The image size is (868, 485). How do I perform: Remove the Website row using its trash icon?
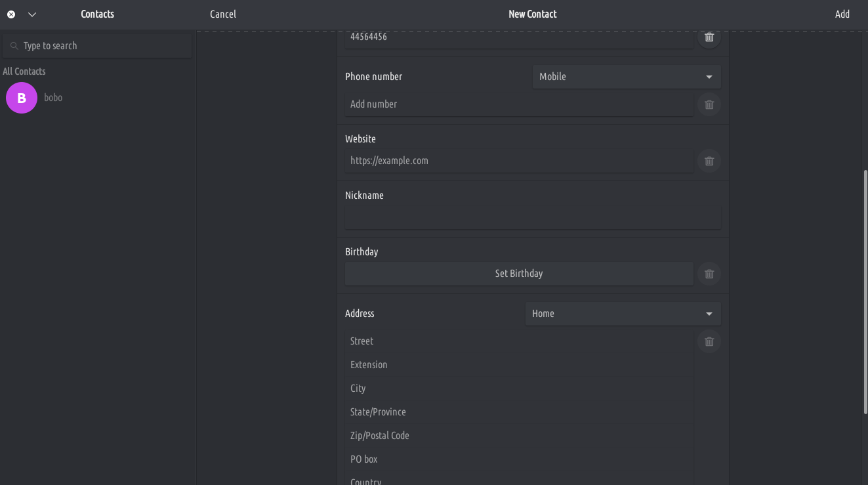709,161
